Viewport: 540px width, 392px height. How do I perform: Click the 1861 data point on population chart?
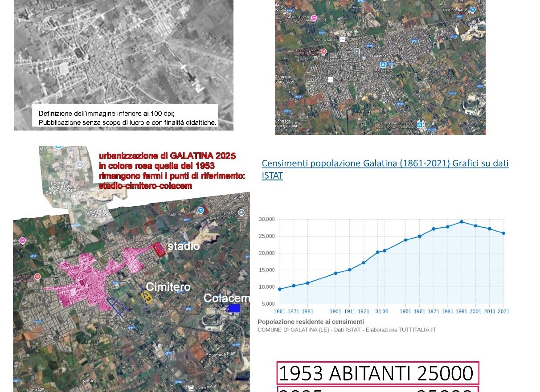coord(279,289)
